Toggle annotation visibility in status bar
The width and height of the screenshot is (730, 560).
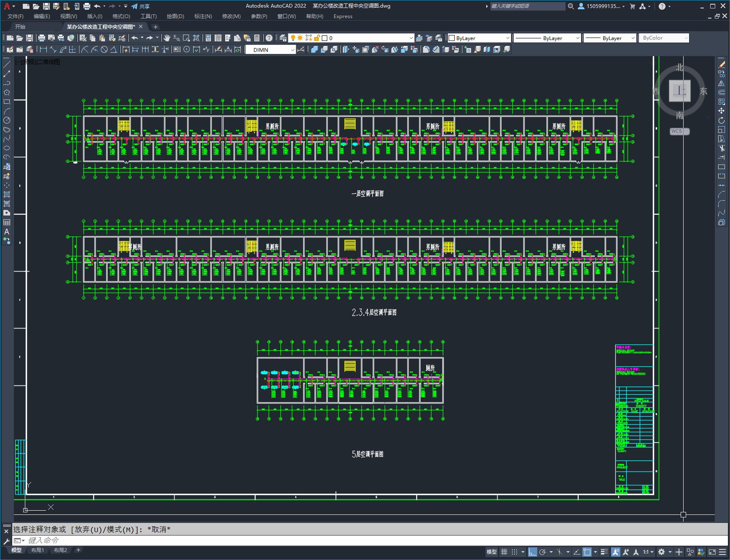tap(616, 552)
